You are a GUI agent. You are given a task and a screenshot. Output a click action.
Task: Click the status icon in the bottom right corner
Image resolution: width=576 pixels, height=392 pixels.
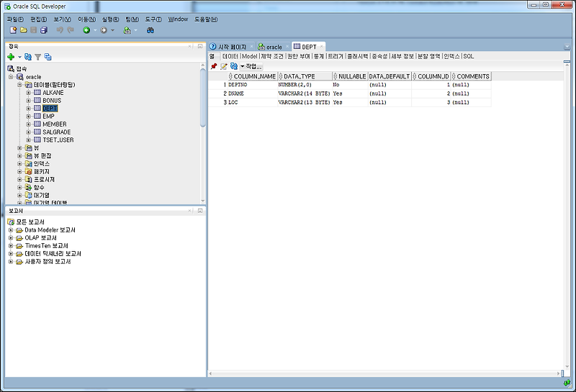567,383
